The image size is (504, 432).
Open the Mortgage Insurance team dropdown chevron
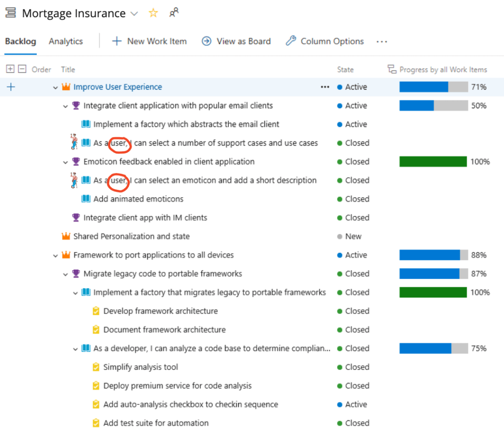[134, 14]
